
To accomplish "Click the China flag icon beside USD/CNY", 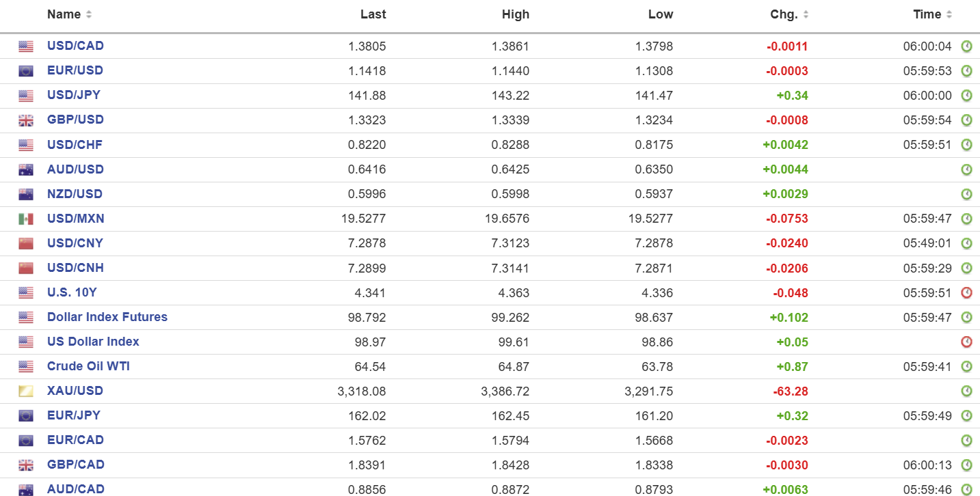I will click(x=26, y=244).
